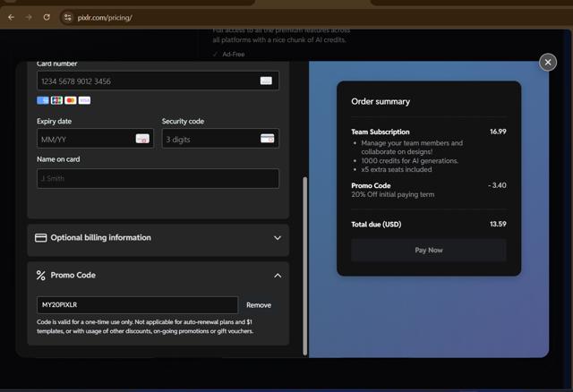Click the Order summary heading
This screenshot has height=392, width=573.
tap(381, 101)
